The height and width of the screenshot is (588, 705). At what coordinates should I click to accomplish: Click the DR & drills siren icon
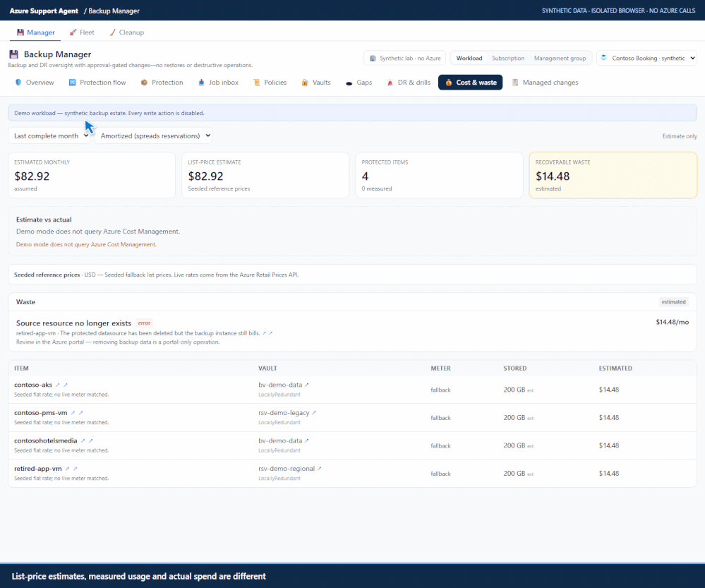(390, 83)
